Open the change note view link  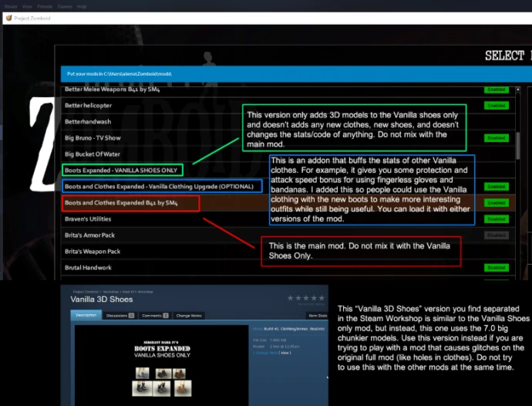pyautogui.click(x=285, y=353)
